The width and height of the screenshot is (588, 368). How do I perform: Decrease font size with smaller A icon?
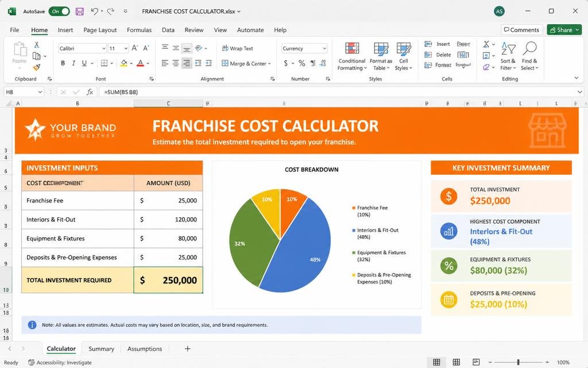tap(146, 48)
